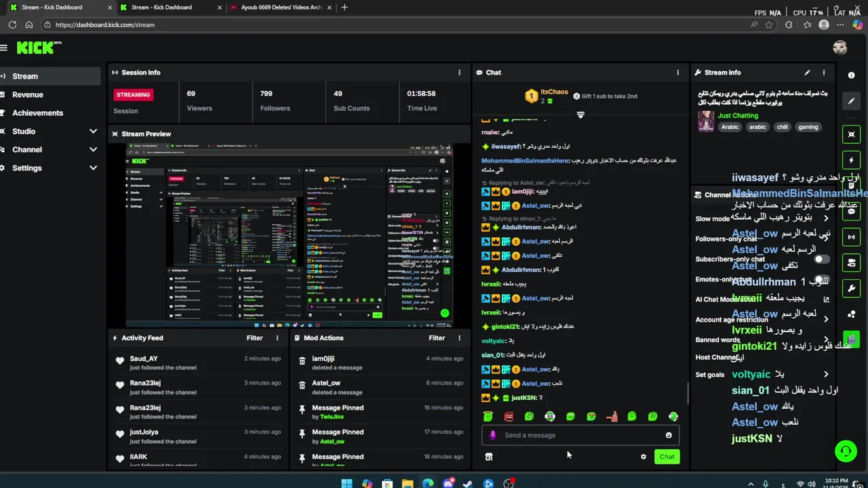Viewport: 868px width, 488px height.
Task: Click Saud_AY in Activity Feed
Action: point(144,359)
